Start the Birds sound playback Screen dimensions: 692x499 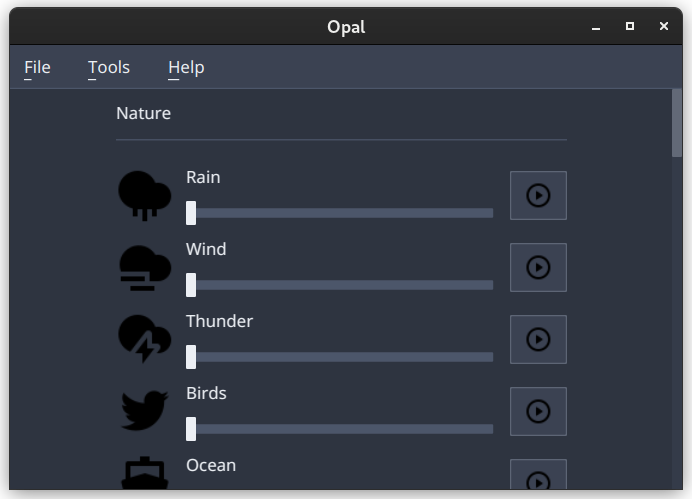[538, 411]
